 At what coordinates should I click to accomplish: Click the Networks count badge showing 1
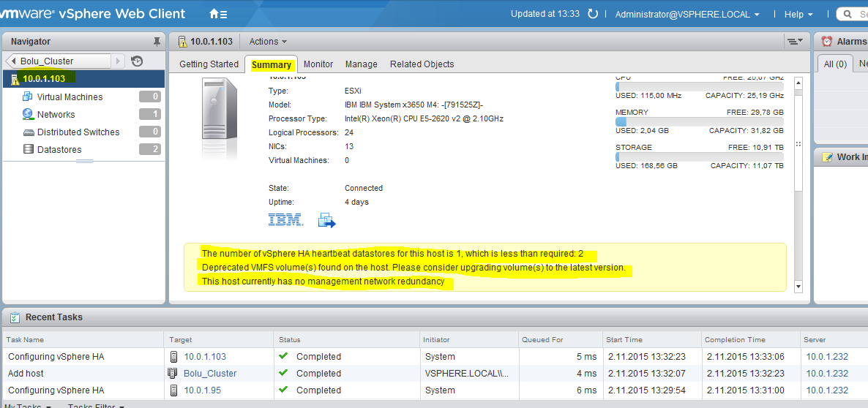150,115
